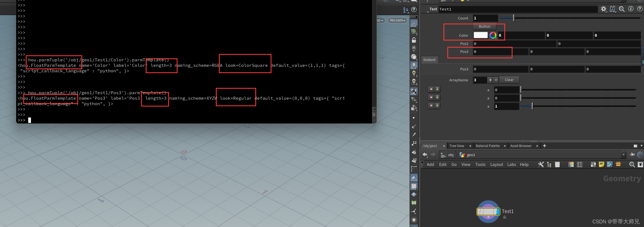
Task: Find node with network magnifier icon
Action: 632,165
